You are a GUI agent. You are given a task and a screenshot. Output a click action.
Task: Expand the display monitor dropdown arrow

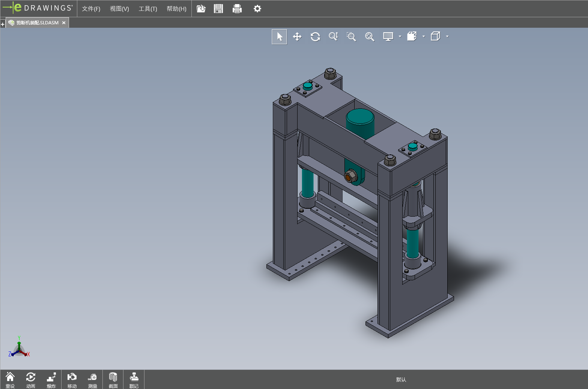point(400,37)
